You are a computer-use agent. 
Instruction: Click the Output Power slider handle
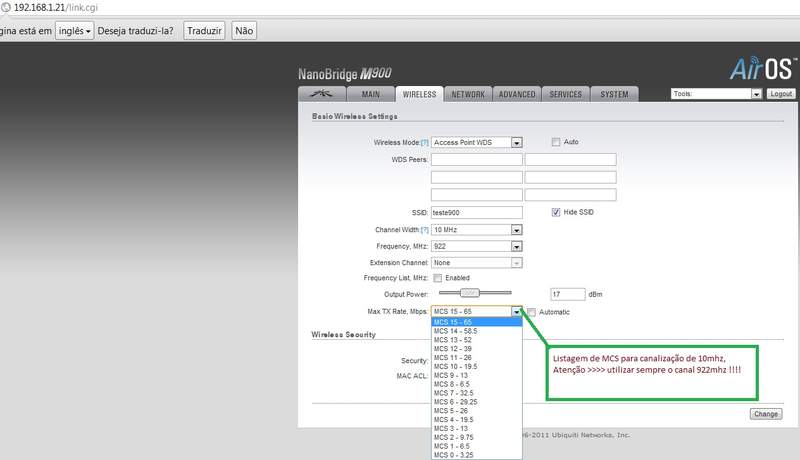pos(469,293)
